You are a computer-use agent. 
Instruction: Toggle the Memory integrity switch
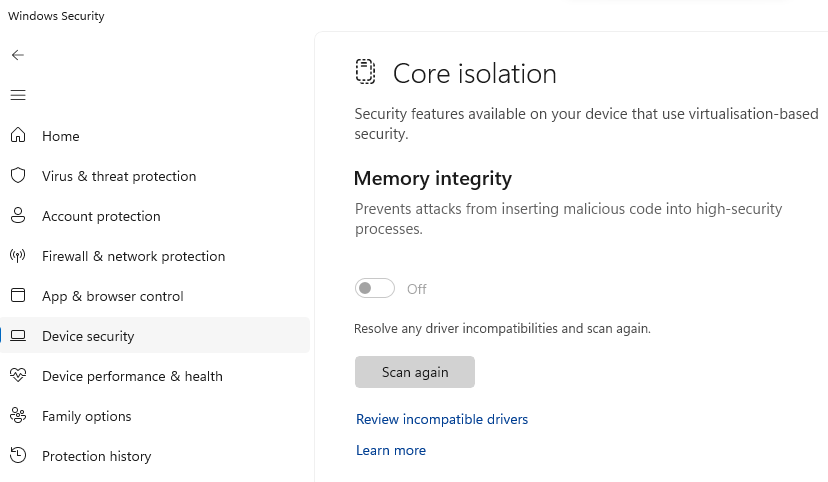coord(375,289)
